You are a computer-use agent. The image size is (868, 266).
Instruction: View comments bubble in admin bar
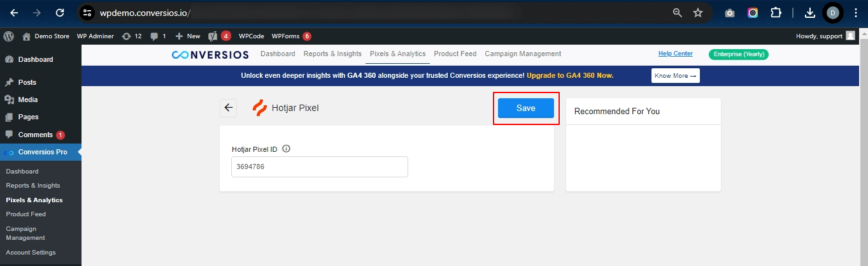point(158,36)
